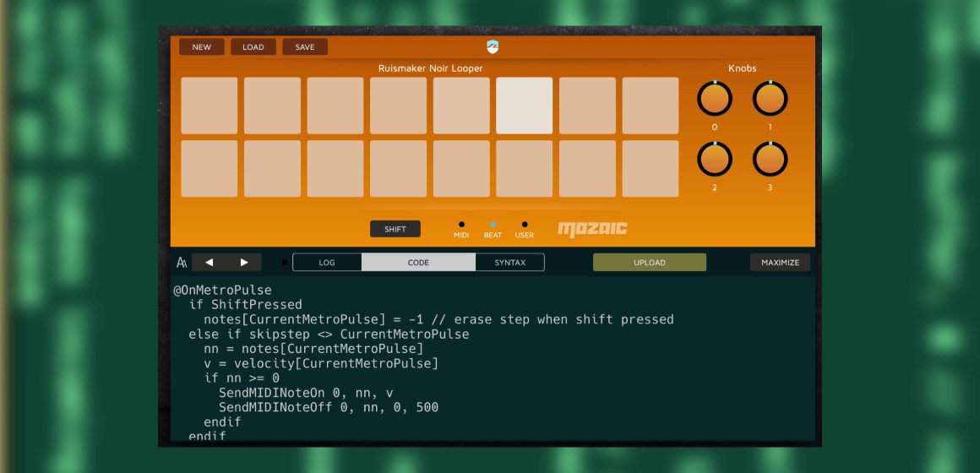Click the USER indicator dot
Screen dimensions: 980x473
click(x=525, y=225)
